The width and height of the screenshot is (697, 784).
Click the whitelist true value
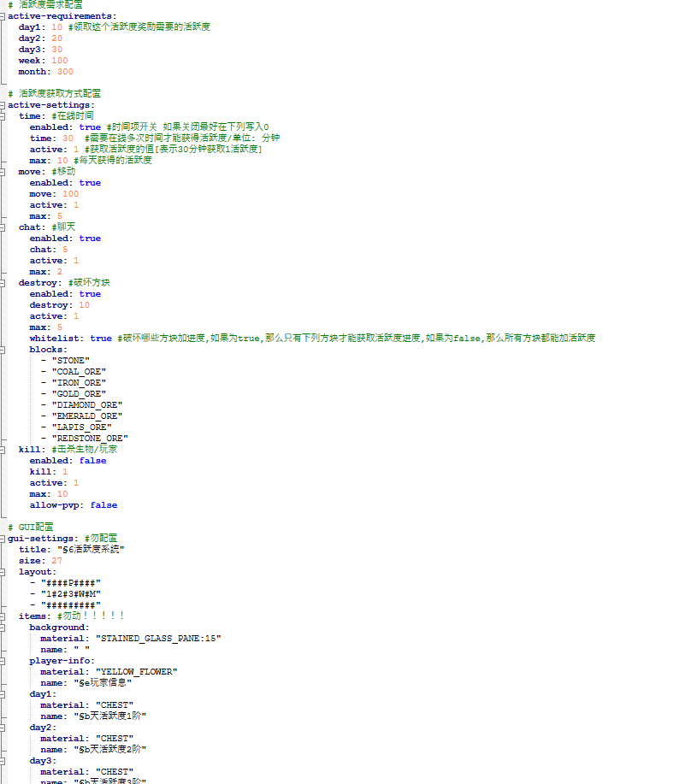[x=101, y=339]
